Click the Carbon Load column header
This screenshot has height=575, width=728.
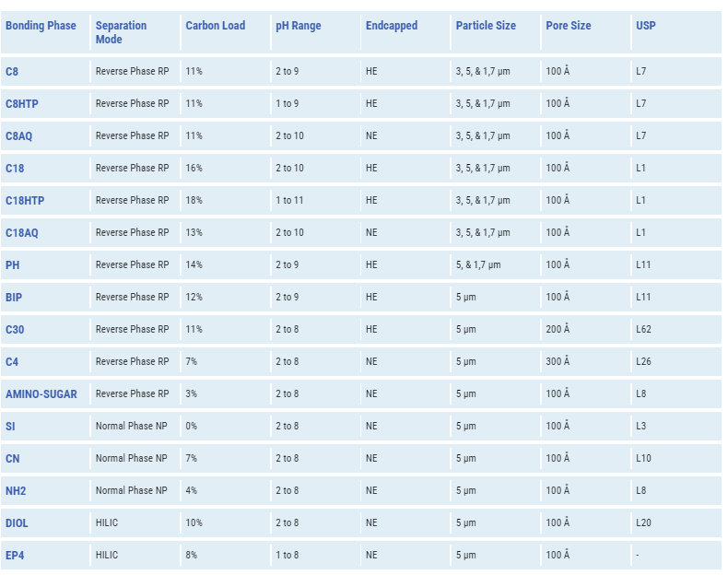(x=215, y=26)
